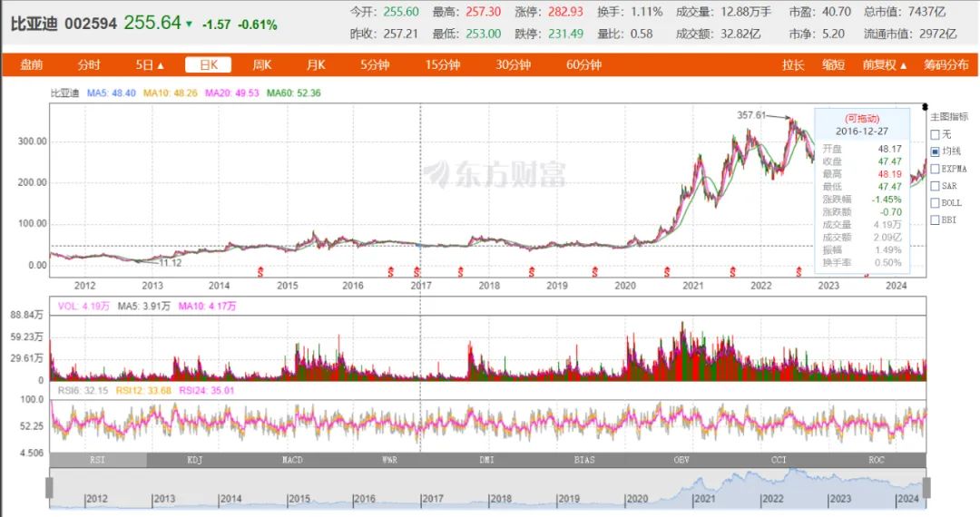
Task: Enable the EXPMA indicator checkbox
Action: [935, 169]
